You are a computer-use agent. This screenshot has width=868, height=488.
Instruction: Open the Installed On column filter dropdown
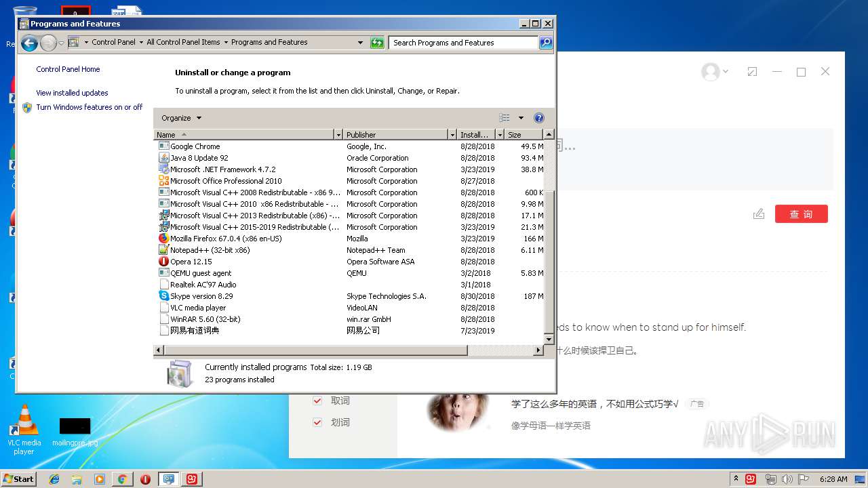[500, 135]
